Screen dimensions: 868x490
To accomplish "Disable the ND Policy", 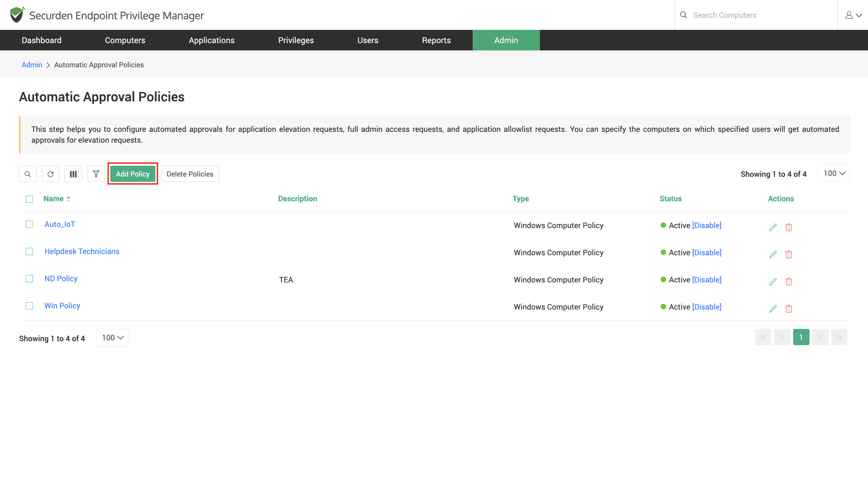I will (707, 279).
